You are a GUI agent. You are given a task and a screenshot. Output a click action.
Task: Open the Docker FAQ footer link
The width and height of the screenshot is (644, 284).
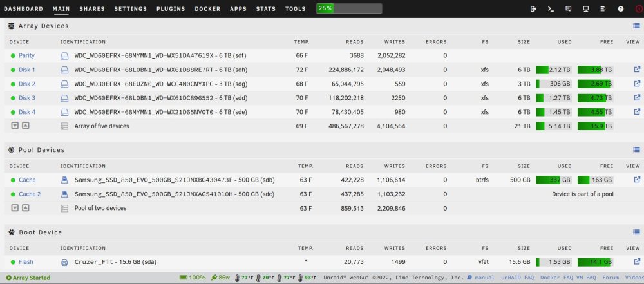click(557, 278)
